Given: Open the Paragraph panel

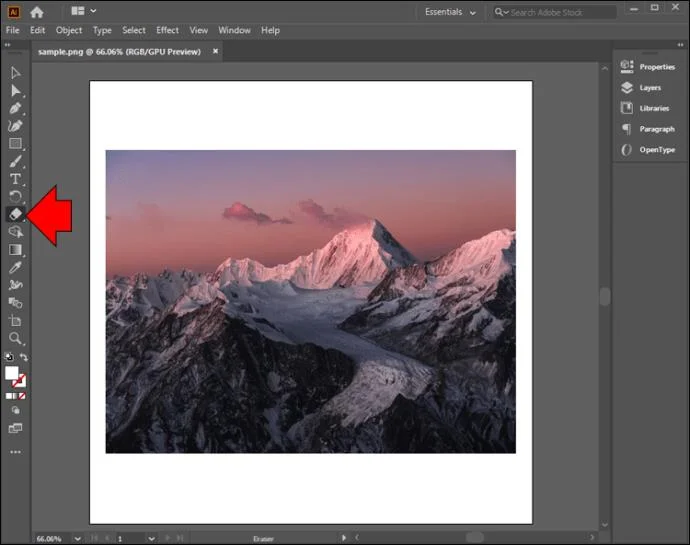Looking at the screenshot, I should tap(648, 129).
